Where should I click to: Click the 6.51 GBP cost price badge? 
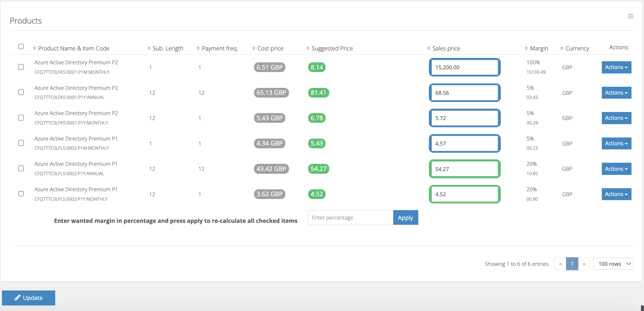(270, 67)
